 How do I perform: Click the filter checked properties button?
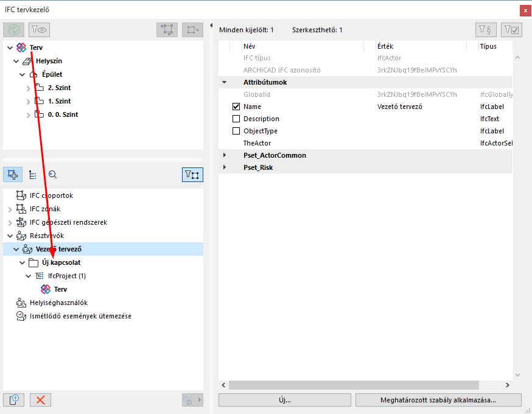[511, 30]
